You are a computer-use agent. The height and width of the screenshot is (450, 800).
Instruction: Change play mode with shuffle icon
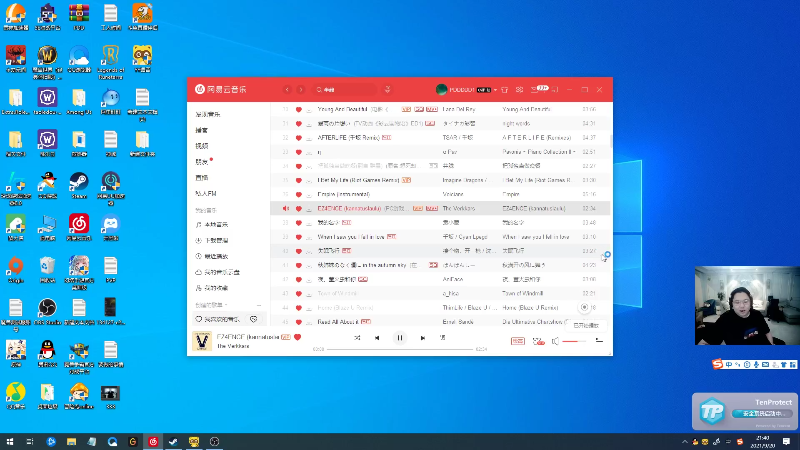pyautogui.click(x=357, y=338)
